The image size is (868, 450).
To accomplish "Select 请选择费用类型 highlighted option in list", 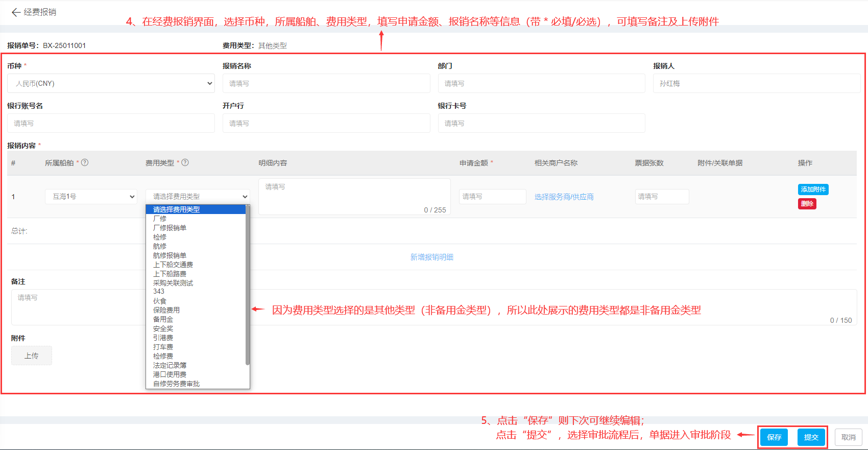I will tap(196, 209).
